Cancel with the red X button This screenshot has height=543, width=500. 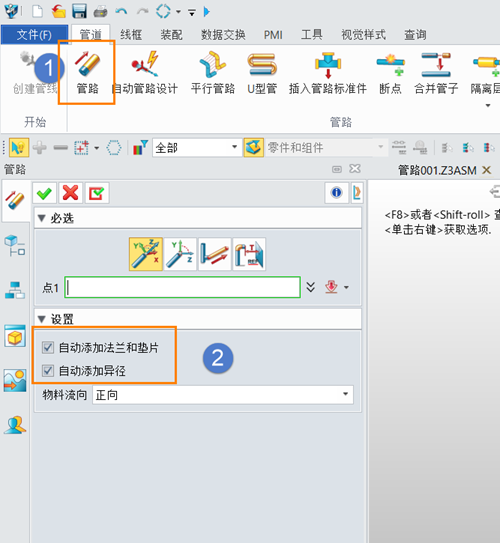71,193
